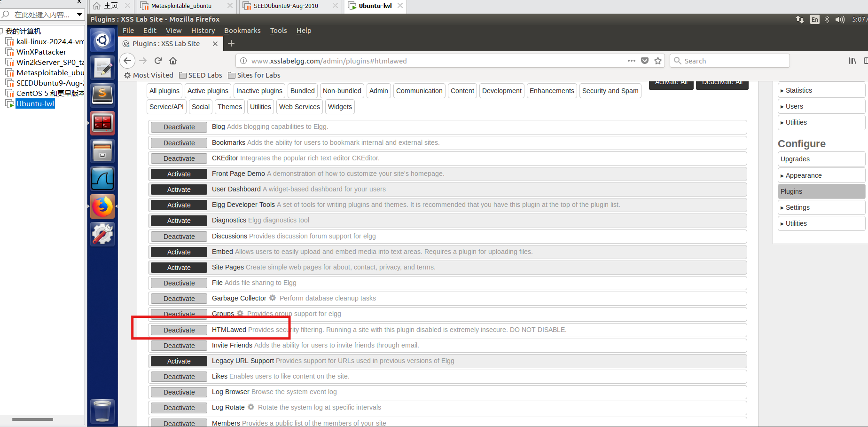Screen dimensions: 868x427
Task: Click the Ubuntu dash icon in launcher
Action: pyautogui.click(x=102, y=40)
